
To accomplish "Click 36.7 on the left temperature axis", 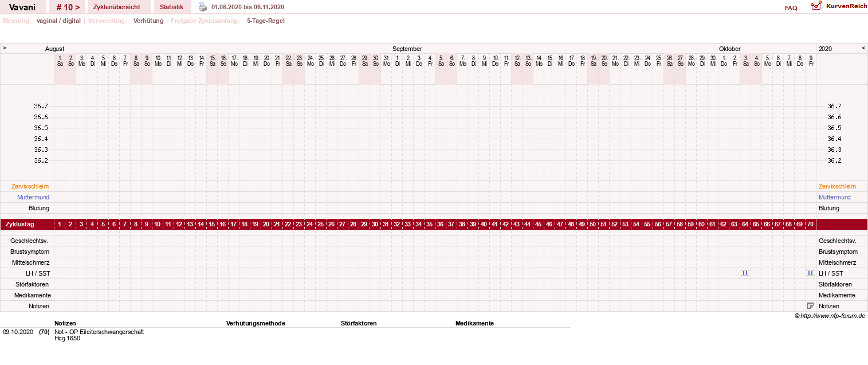I will [x=41, y=106].
